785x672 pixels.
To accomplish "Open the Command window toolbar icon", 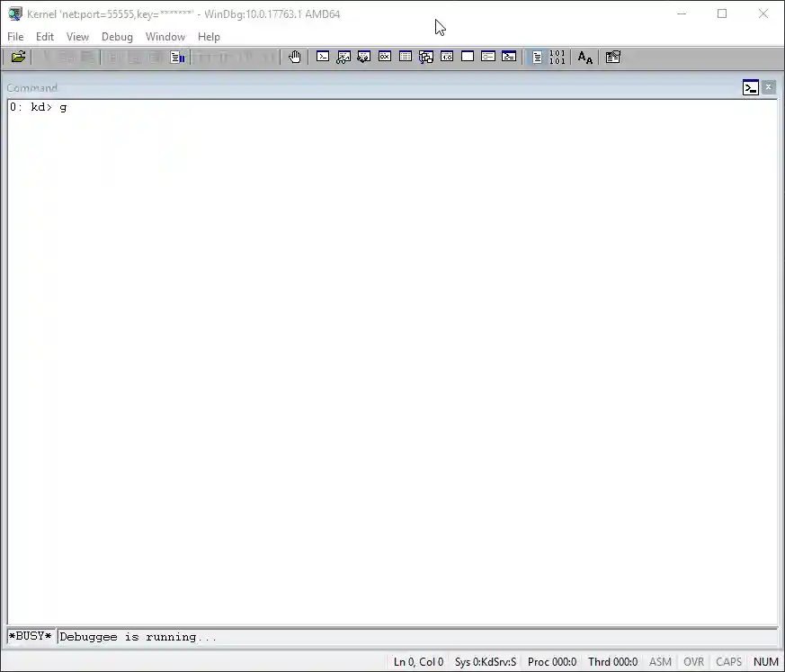I will click(x=324, y=56).
